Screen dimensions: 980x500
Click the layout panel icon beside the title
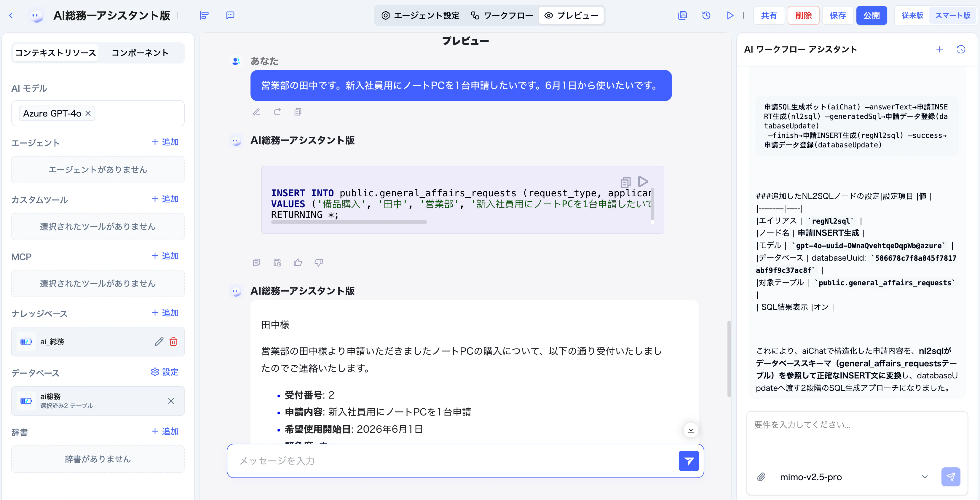[x=204, y=15]
